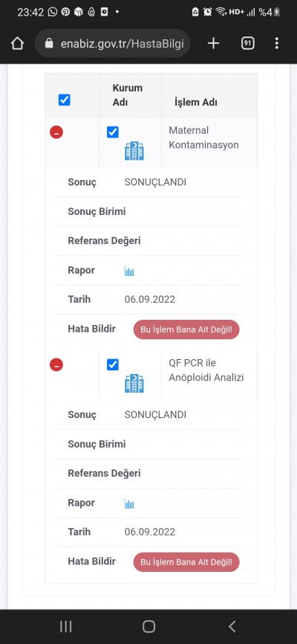Tap the hospital icon in Maternal Kontaminasyon row
The height and width of the screenshot is (644, 297).
point(134,151)
